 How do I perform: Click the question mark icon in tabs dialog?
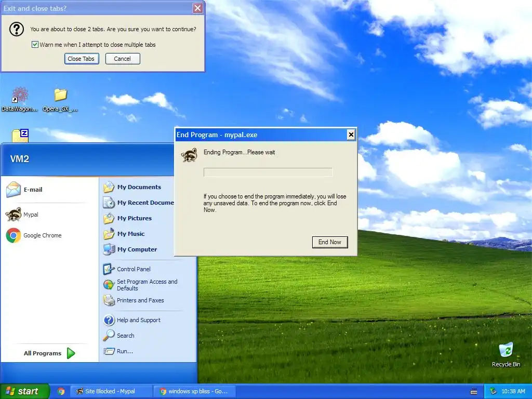[16, 29]
